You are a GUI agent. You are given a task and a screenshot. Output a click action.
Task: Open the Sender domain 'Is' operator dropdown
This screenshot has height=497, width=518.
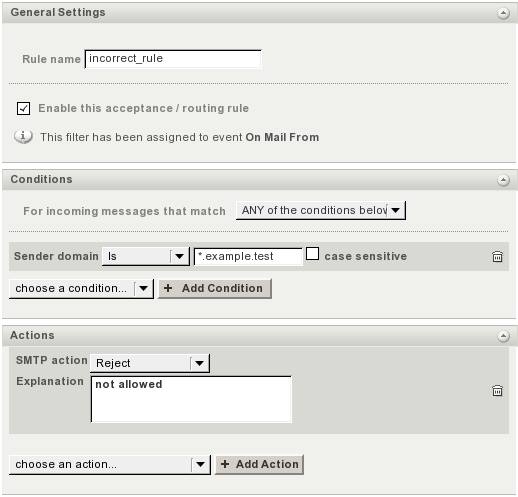point(146,256)
